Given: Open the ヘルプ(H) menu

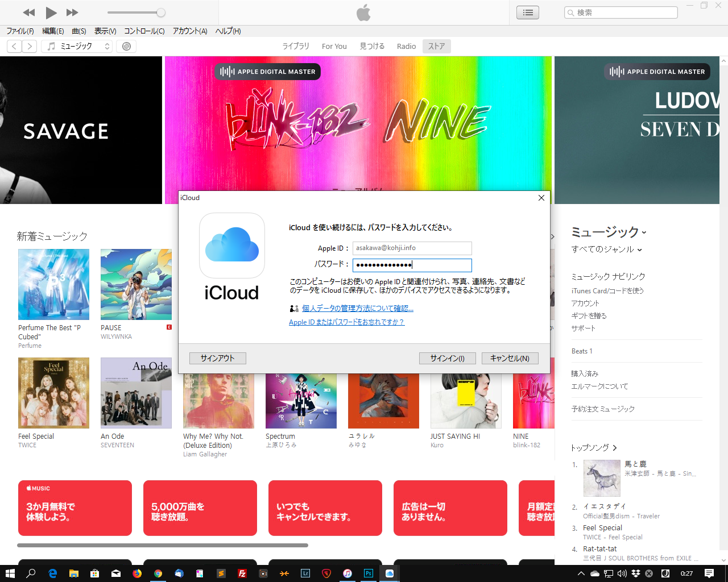Looking at the screenshot, I should tap(228, 31).
